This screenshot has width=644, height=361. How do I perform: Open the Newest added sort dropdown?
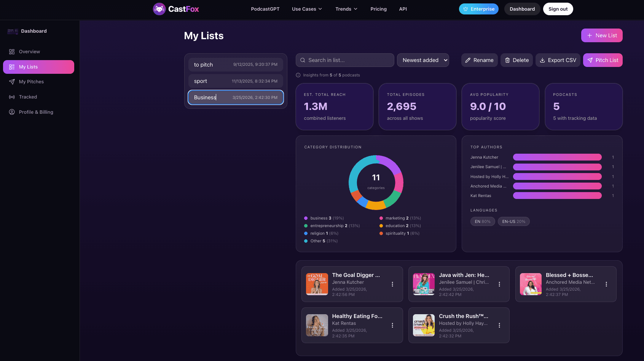(x=423, y=60)
